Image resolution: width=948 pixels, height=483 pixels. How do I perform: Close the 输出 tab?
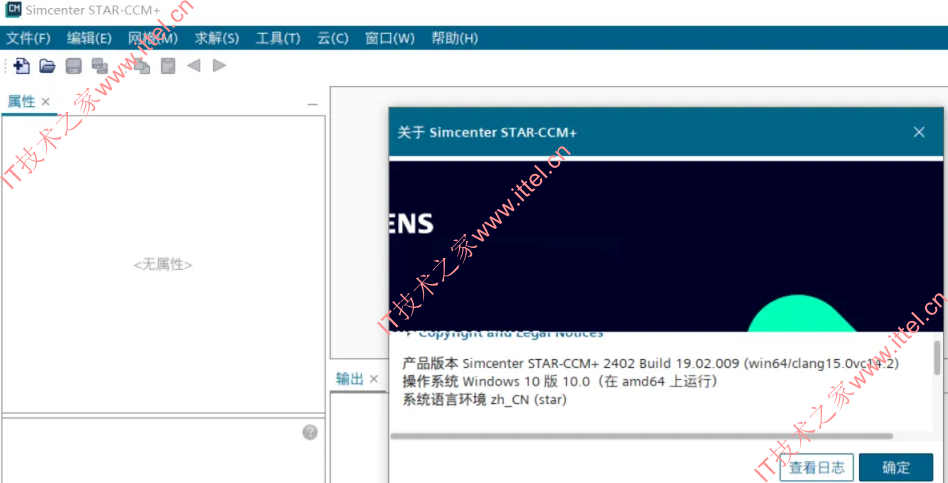(374, 379)
